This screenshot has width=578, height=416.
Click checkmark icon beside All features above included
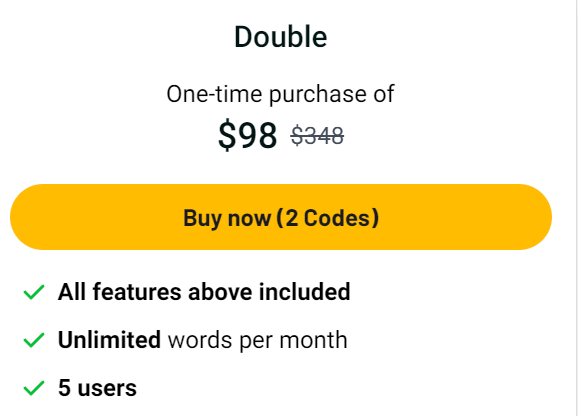point(34,292)
